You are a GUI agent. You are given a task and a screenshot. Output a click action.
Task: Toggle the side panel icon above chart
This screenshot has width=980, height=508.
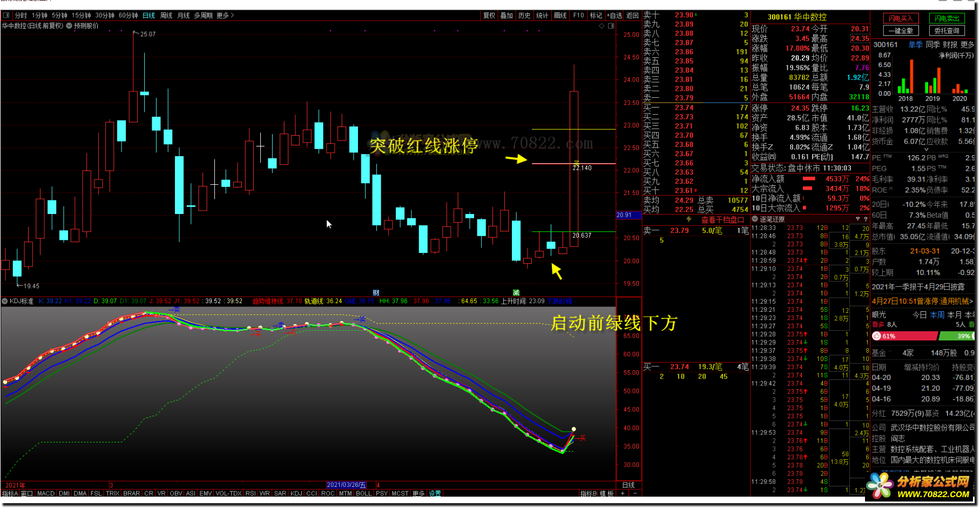611,25
